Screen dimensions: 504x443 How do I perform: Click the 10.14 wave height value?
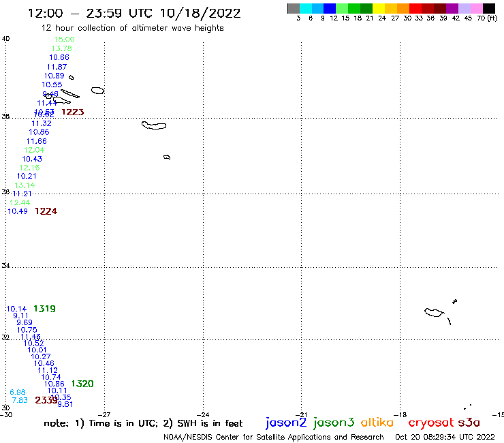click(x=16, y=309)
